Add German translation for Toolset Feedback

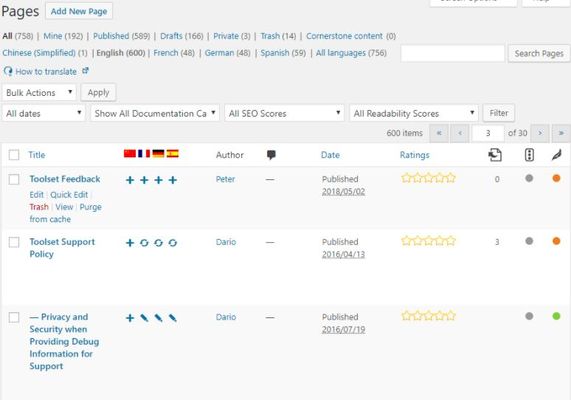tap(158, 180)
